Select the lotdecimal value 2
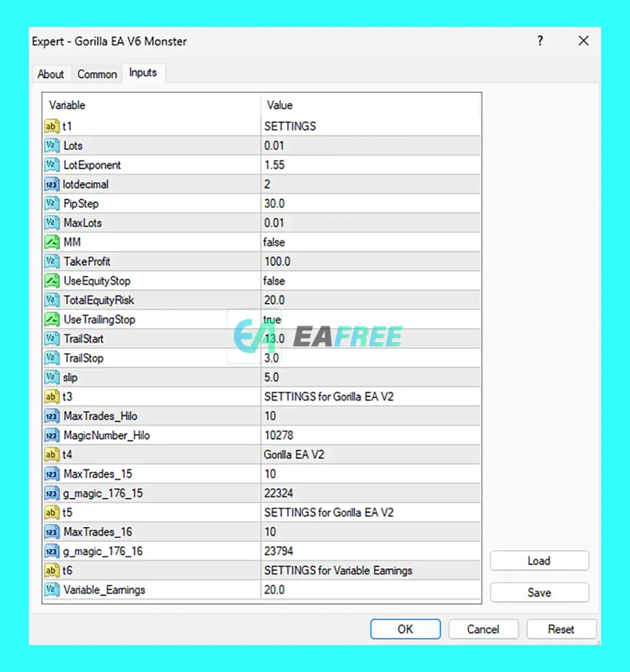Image resolution: width=630 pixels, height=672 pixels. coord(371,184)
